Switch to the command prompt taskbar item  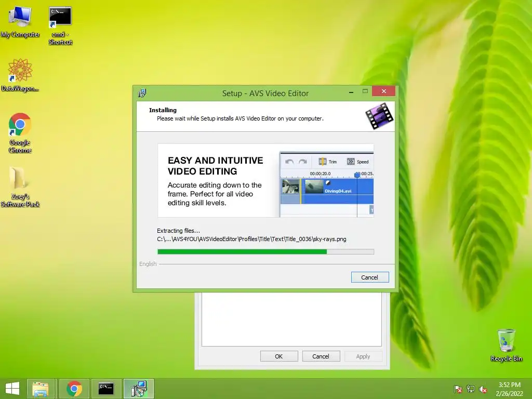pyautogui.click(x=106, y=389)
